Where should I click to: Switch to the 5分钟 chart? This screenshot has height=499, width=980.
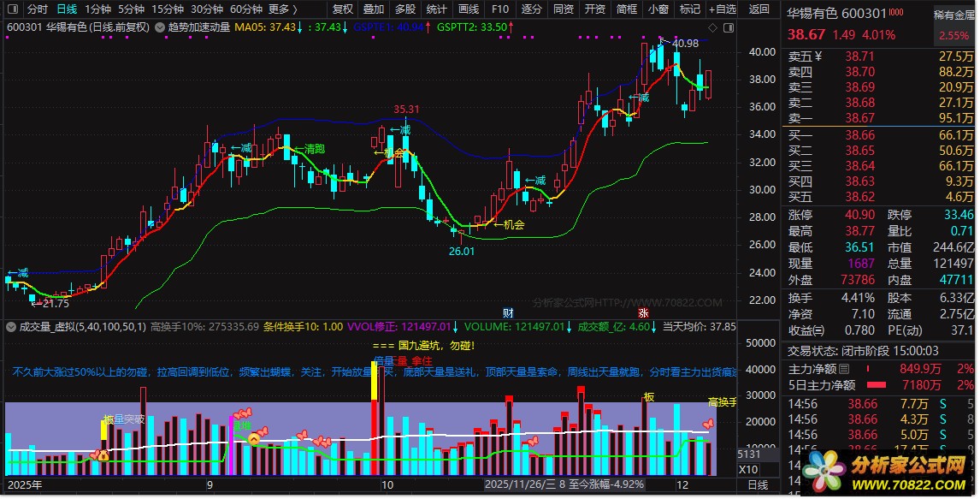pos(131,9)
